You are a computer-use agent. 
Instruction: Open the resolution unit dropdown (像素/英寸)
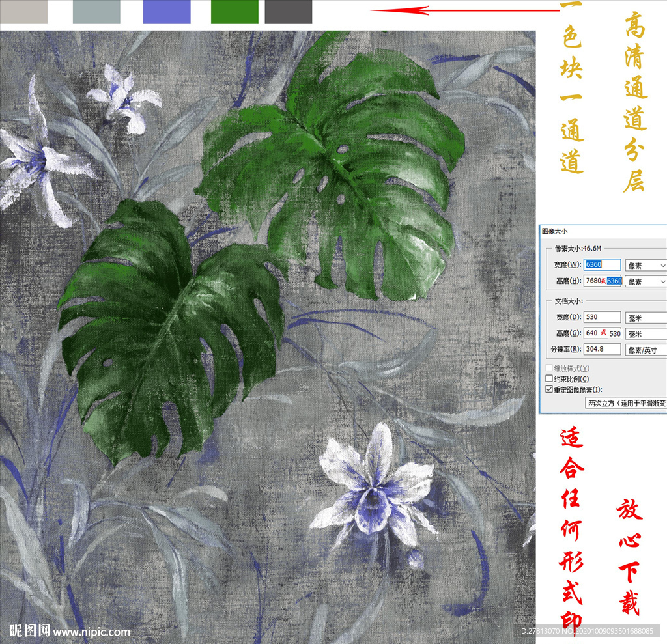pyautogui.click(x=646, y=350)
